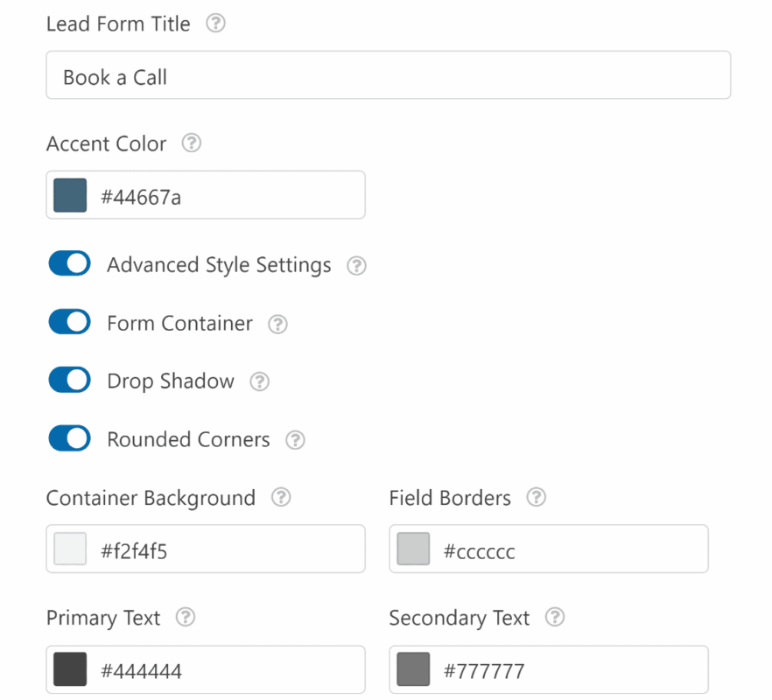Open Advanced Style Settings help tooltip icon
Image resolution: width=772 pixels, height=700 pixels.
tap(356, 266)
